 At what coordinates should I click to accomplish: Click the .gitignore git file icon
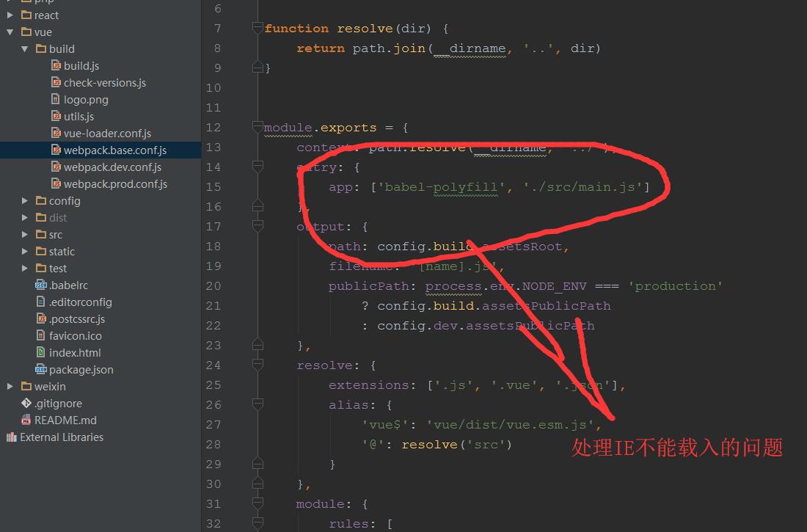point(26,403)
